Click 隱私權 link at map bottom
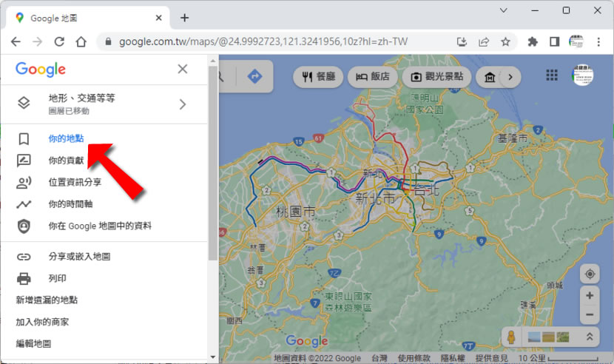The height and width of the screenshot is (364, 614). coord(453,358)
